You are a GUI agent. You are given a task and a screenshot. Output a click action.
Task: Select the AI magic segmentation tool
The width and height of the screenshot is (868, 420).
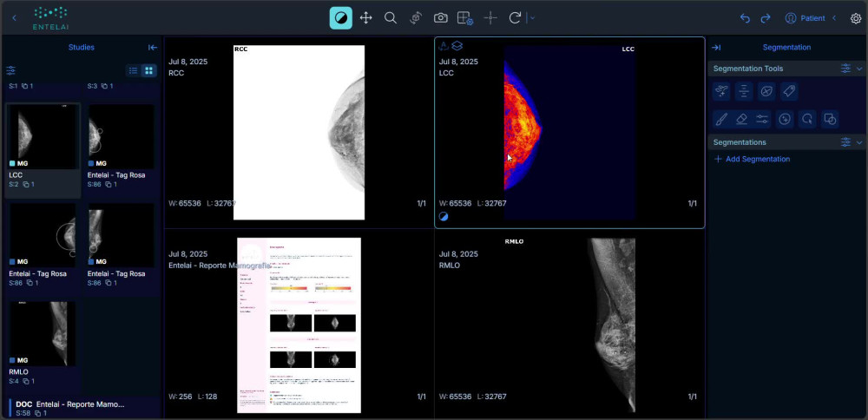721,91
